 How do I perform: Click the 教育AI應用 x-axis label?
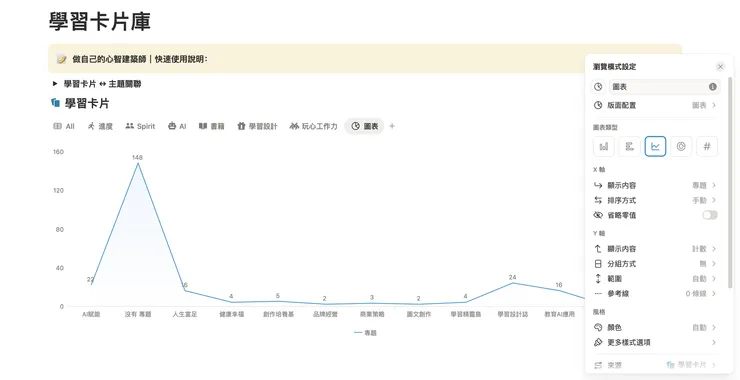pos(559,314)
